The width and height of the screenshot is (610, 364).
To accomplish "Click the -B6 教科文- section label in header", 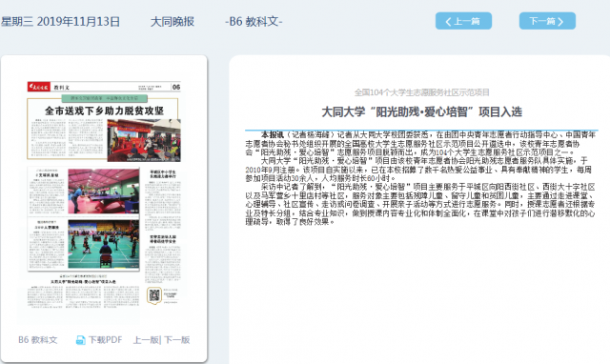I will coord(254,21).
